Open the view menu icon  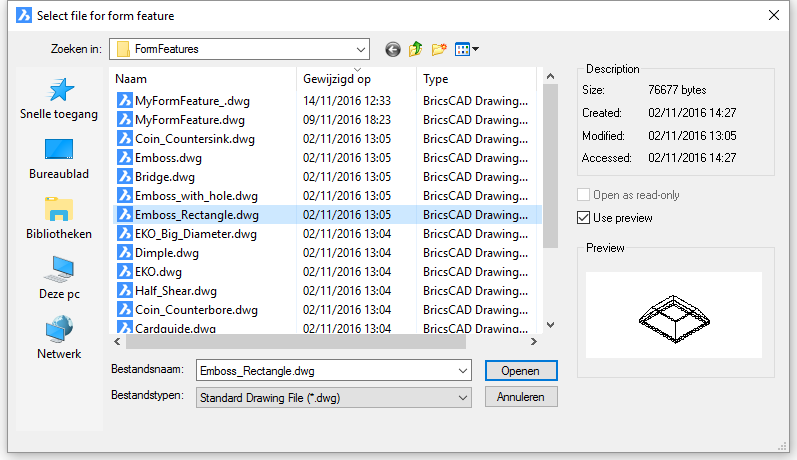pos(467,49)
